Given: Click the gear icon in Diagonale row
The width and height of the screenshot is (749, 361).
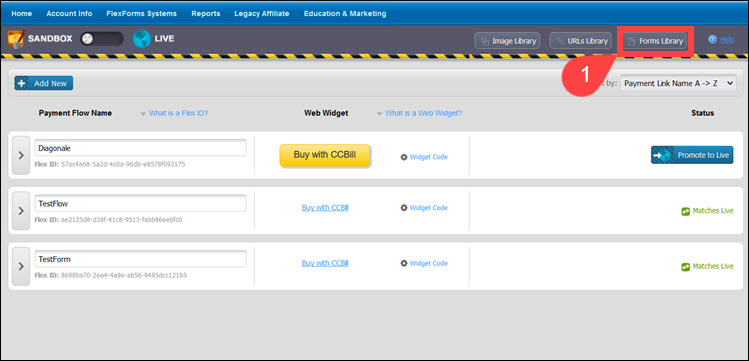Looking at the screenshot, I should click(x=404, y=157).
